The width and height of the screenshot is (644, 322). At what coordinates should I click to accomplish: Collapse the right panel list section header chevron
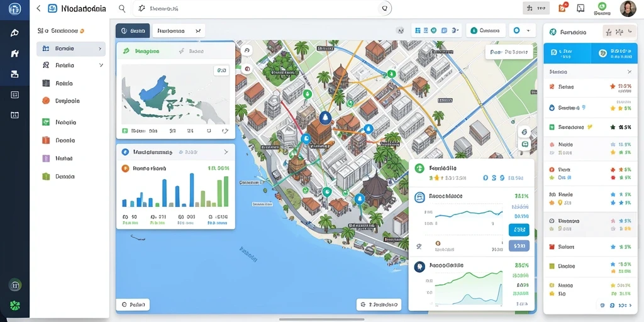(x=629, y=72)
